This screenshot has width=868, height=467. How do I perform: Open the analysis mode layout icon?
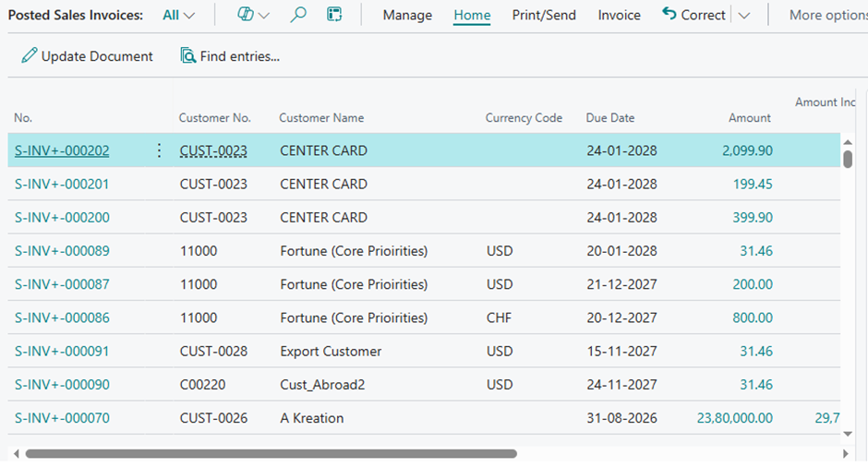(334, 15)
